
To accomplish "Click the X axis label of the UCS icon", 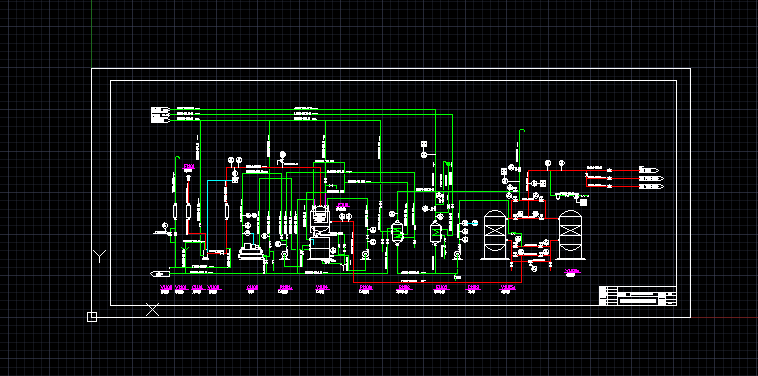I will [x=152, y=310].
